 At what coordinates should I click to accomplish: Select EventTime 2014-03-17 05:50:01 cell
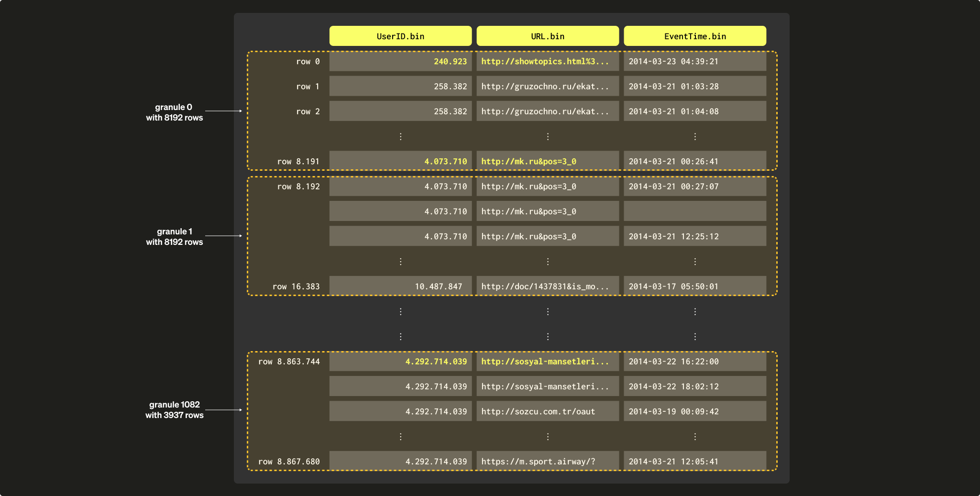[673, 287]
